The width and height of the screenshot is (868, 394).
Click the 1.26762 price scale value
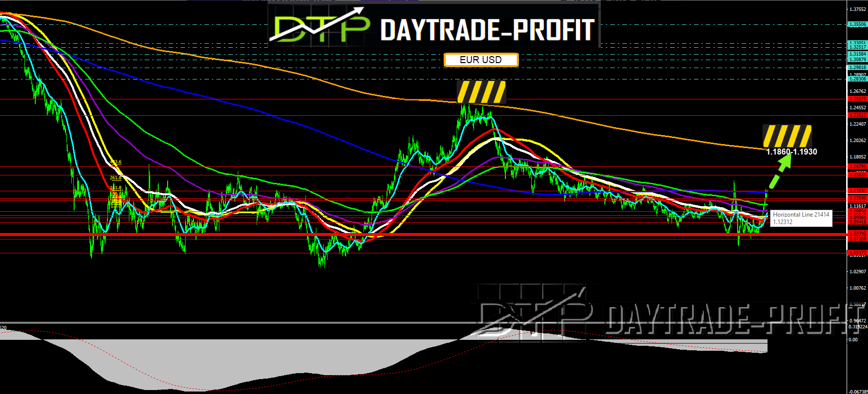(858, 91)
